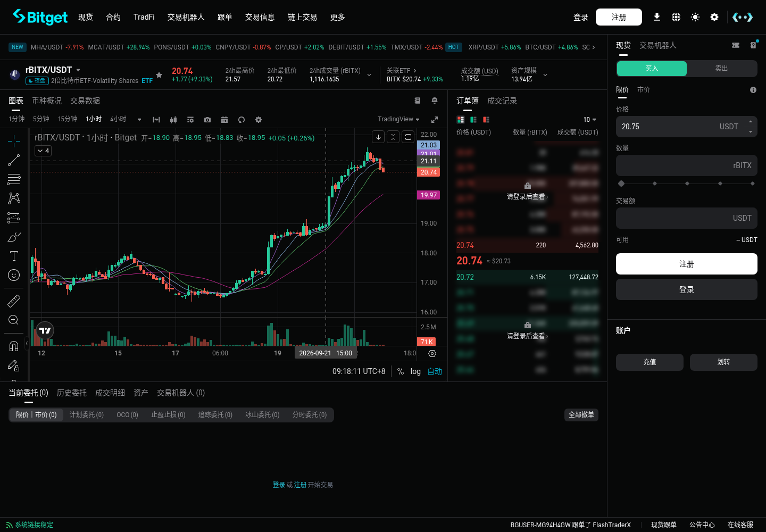Expand the asset size info chevron
The width and height of the screenshot is (766, 532).
tap(545, 75)
